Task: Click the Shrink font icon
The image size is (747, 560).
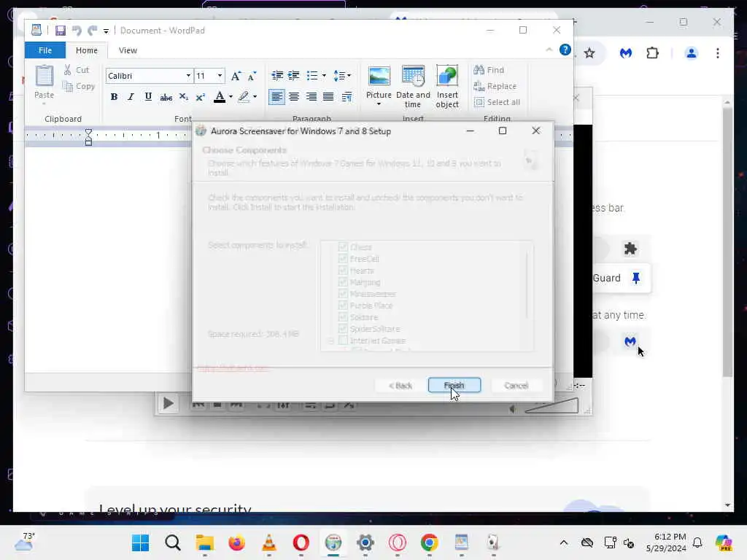Action: coord(252,76)
